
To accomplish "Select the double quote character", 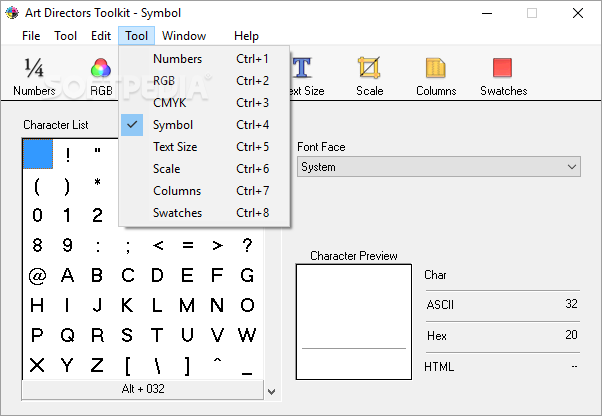I will point(98,154).
